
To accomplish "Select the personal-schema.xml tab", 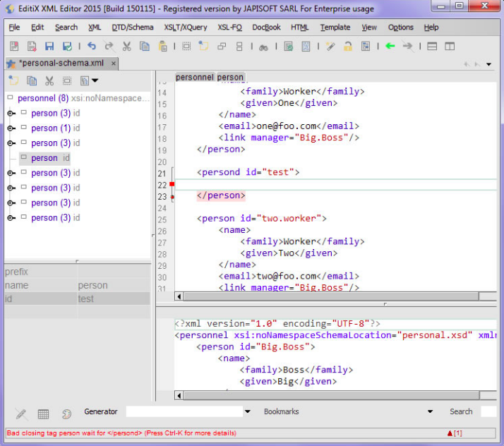I will tap(59, 64).
